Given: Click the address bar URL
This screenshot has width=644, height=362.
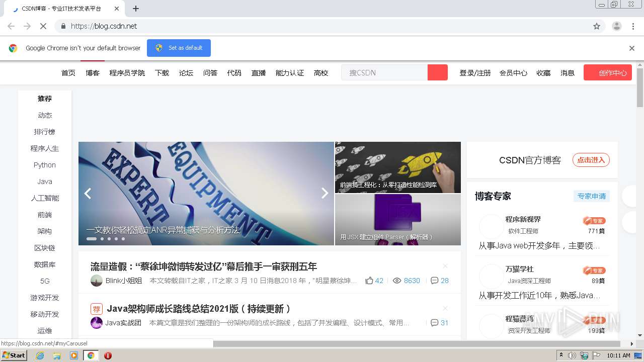Looking at the screenshot, I should pyautogui.click(x=104, y=26).
